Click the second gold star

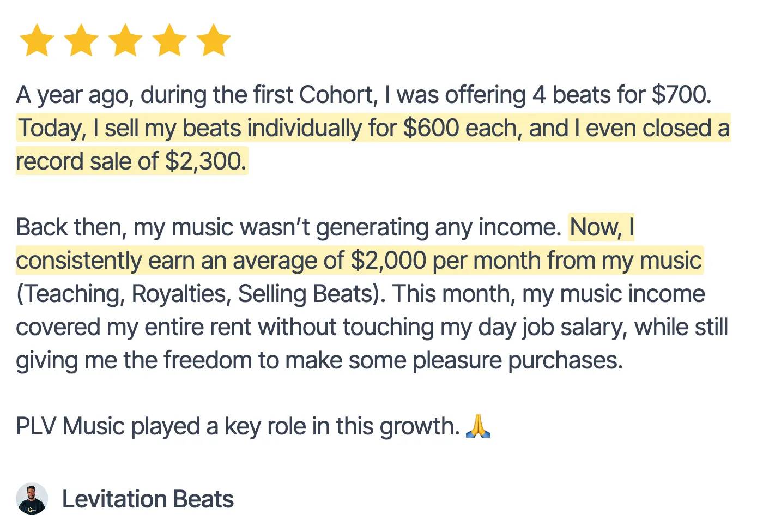81,40
